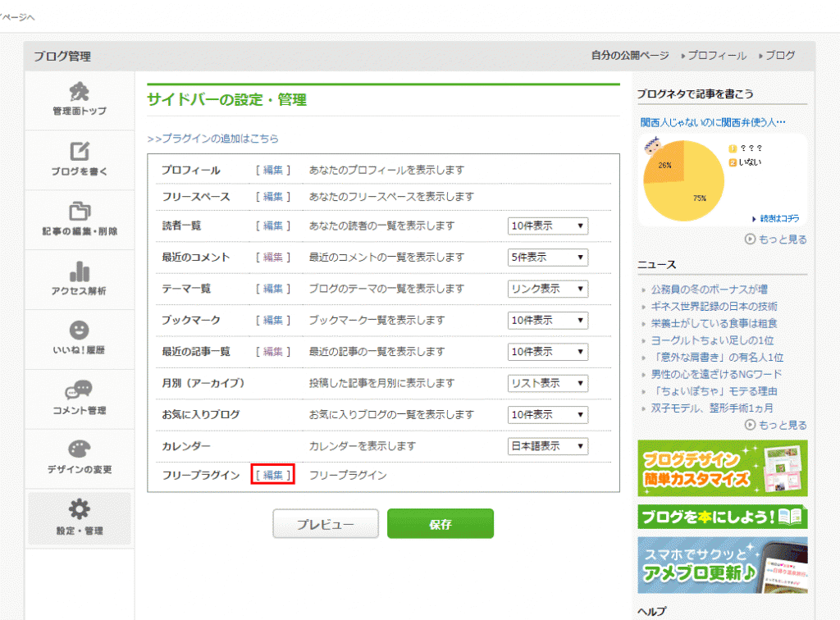
Task: Click 編集 link for フリープラグイン
Action: coord(272,475)
